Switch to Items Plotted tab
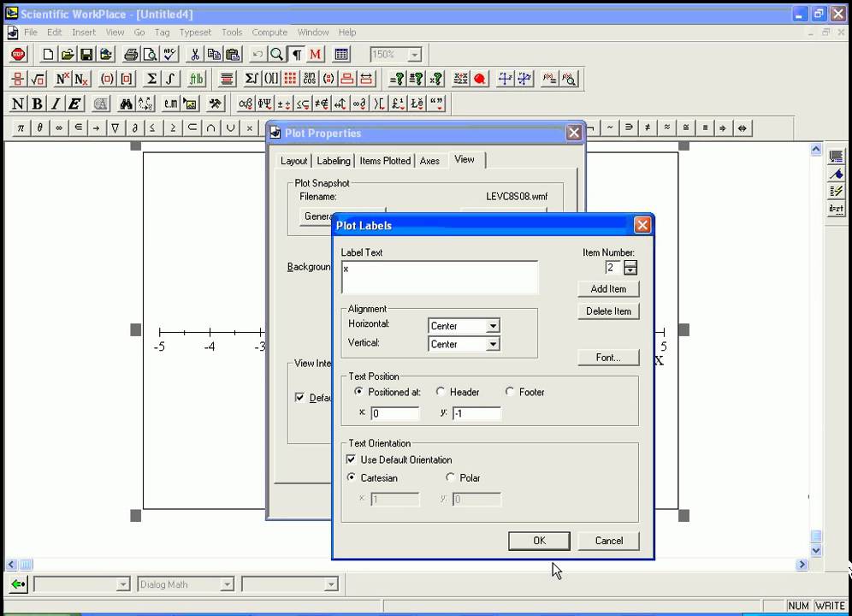 click(x=385, y=161)
